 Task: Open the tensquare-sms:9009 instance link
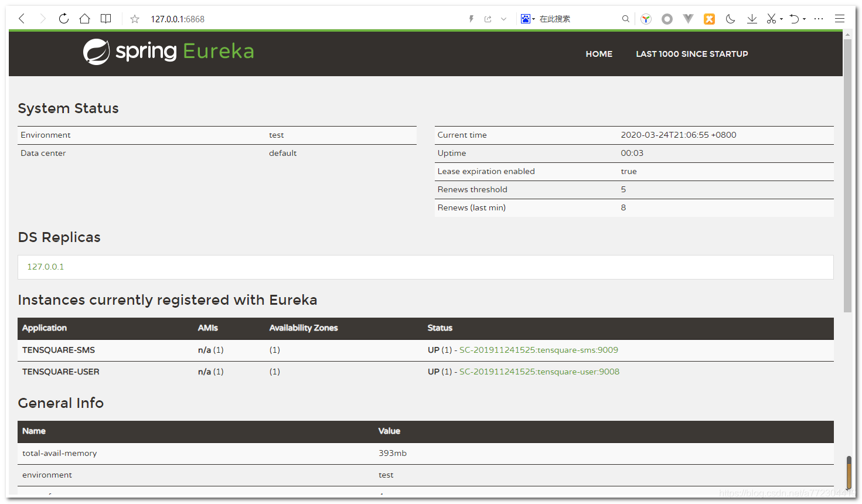click(539, 349)
